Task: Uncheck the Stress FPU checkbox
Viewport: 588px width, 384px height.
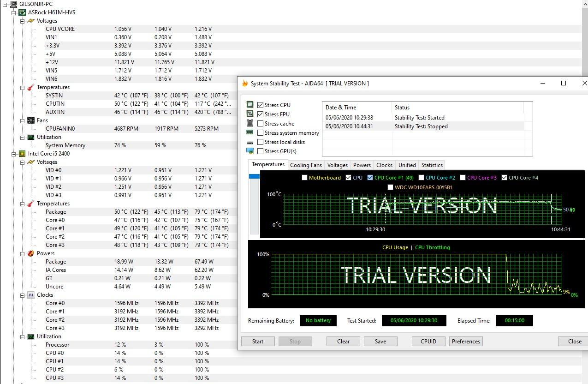Action: point(261,114)
